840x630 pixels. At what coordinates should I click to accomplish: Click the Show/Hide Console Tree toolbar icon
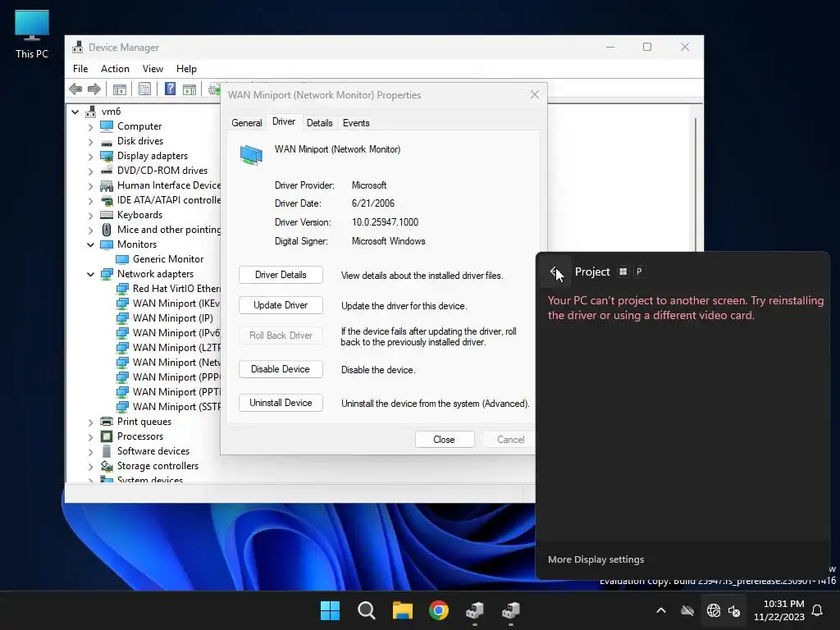point(120,89)
